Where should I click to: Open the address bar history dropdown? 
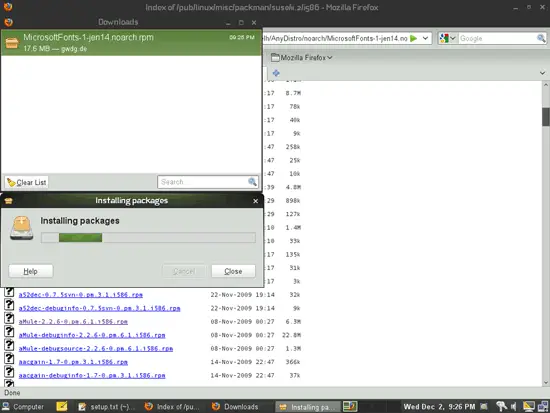pyautogui.click(x=425, y=38)
